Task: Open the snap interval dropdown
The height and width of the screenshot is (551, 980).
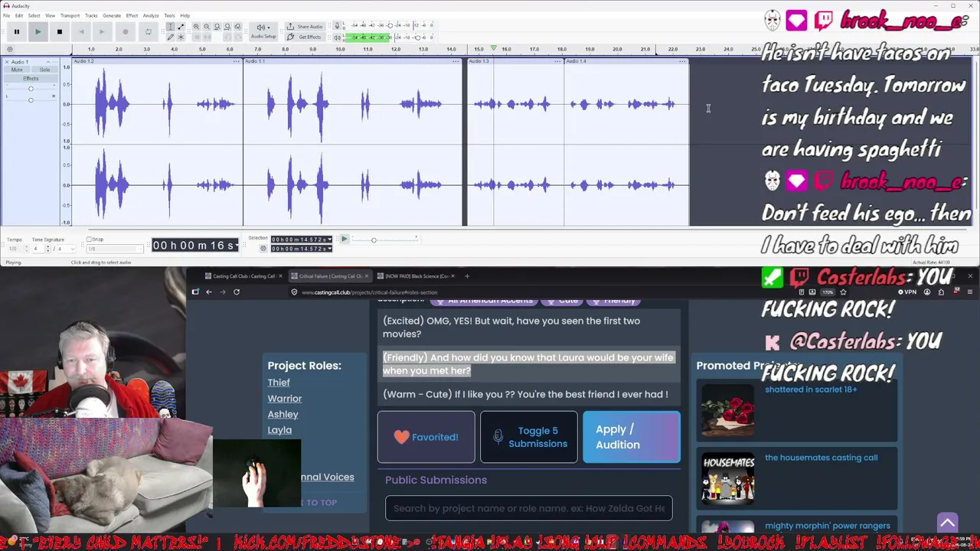Action: 115,249
